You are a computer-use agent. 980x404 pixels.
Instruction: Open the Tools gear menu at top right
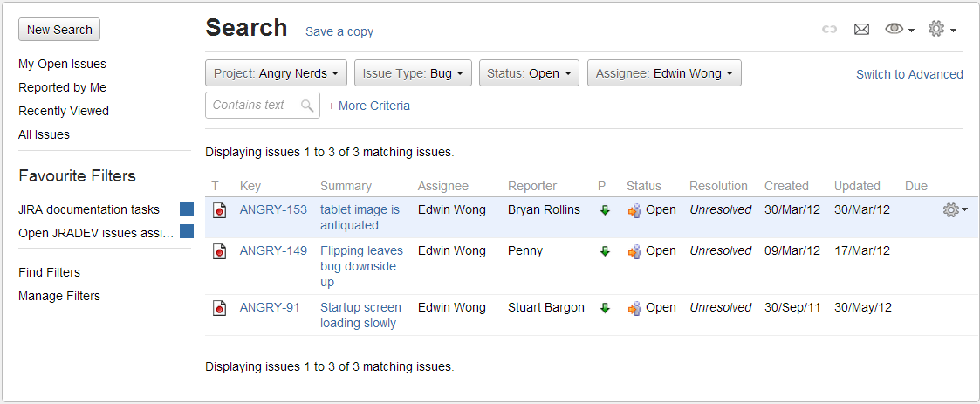tap(942, 30)
